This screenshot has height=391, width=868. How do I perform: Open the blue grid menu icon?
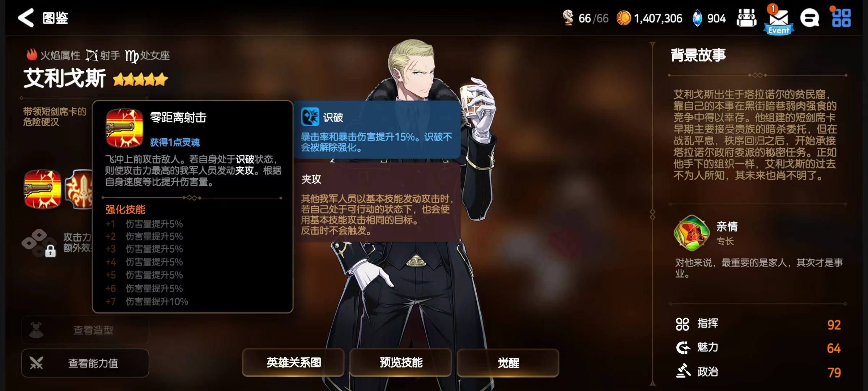pyautogui.click(x=841, y=18)
